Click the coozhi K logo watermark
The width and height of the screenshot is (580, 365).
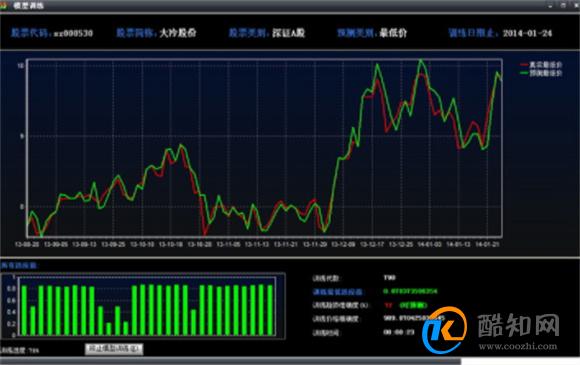(445, 330)
